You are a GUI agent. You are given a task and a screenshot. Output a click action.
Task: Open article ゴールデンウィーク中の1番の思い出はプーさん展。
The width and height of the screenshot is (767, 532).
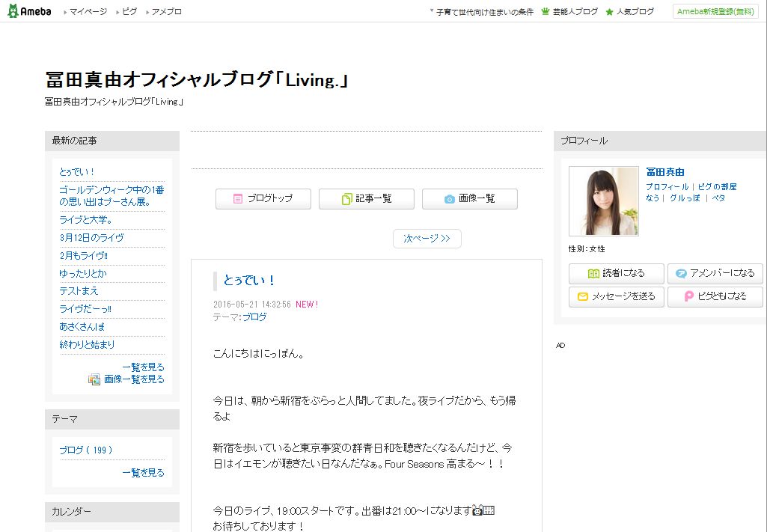tap(111, 195)
